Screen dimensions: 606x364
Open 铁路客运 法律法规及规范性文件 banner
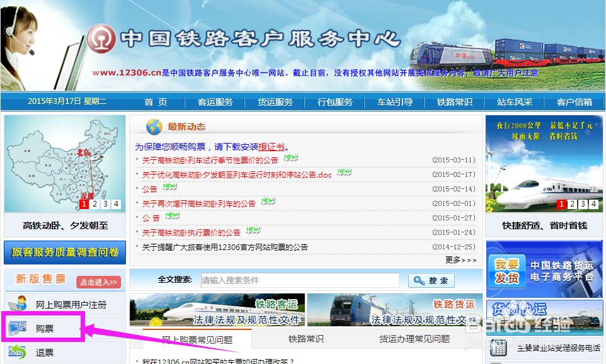click(x=217, y=310)
